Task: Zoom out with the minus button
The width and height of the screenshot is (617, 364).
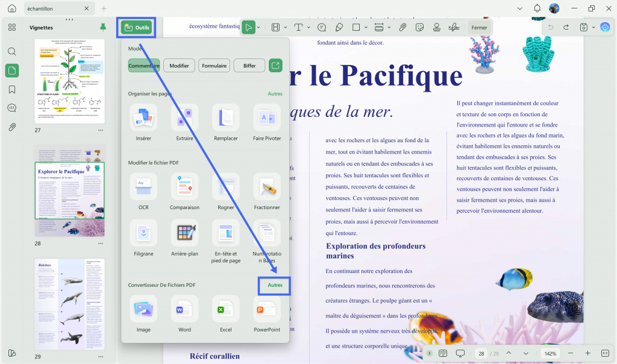Action: click(x=571, y=353)
